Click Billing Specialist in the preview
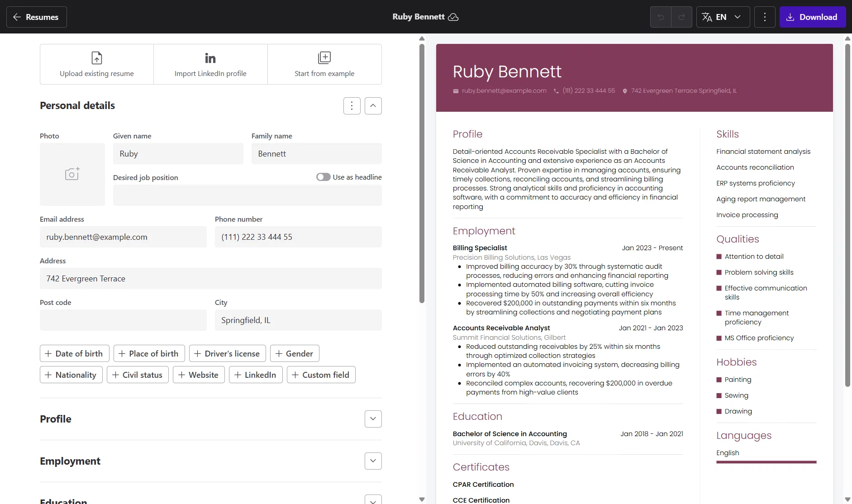Image resolution: width=852 pixels, height=504 pixels. (x=480, y=248)
